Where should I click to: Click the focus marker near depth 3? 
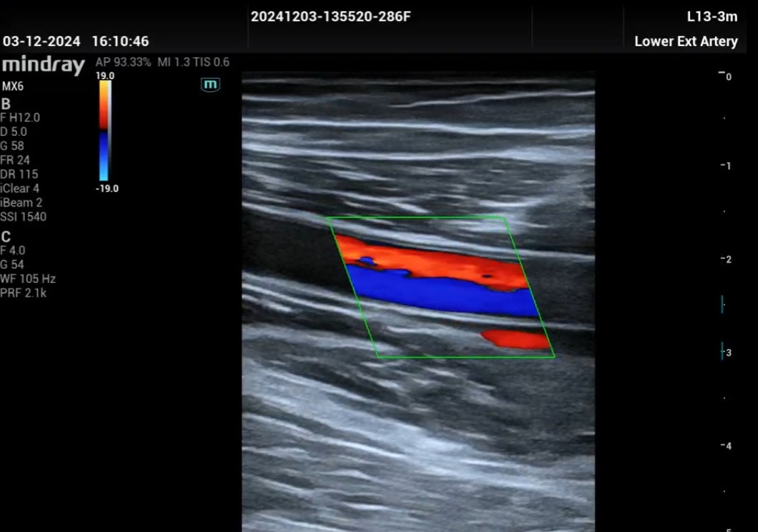click(x=722, y=350)
